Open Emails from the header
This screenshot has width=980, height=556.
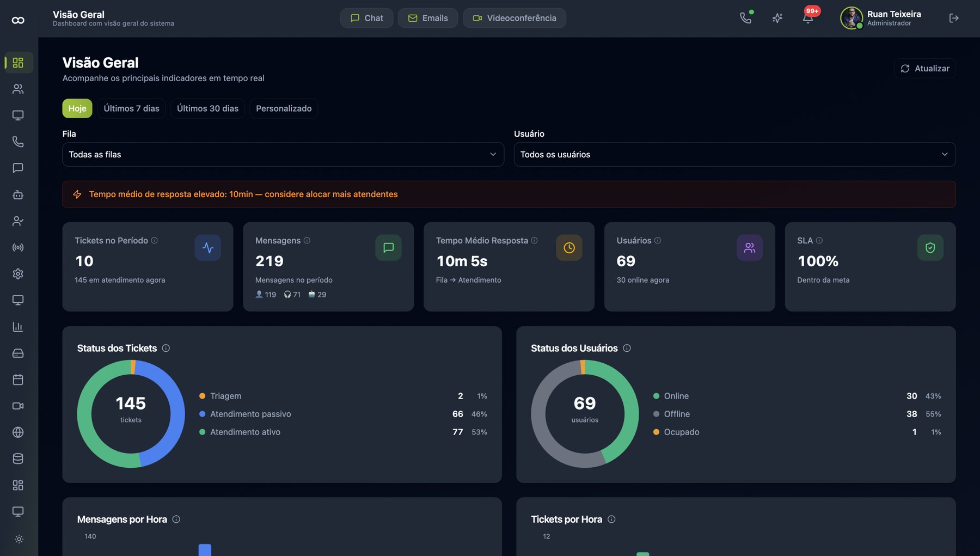click(x=428, y=18)
